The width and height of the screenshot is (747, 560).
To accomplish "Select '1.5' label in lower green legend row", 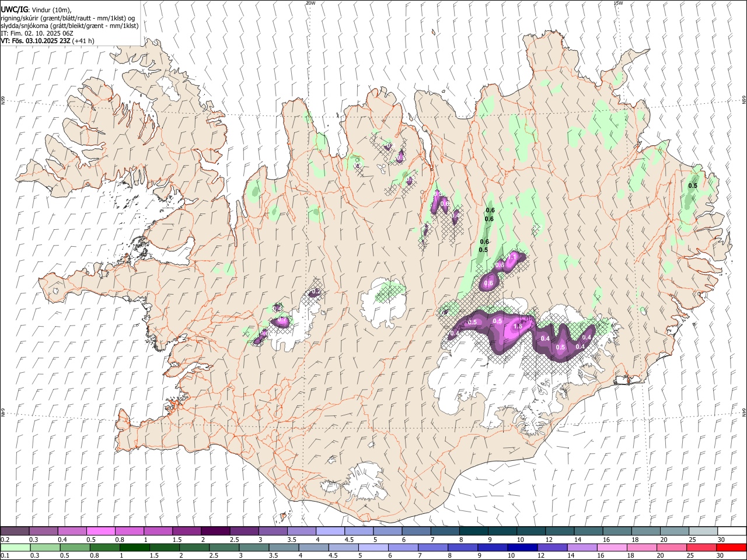I will [x=154, y=555].
